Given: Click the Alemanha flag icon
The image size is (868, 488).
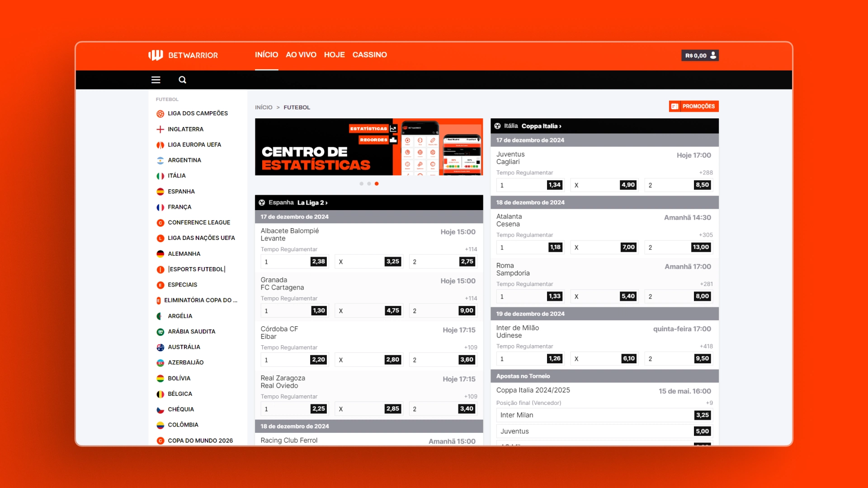Looking at the screenshot, I should (160, 254).
